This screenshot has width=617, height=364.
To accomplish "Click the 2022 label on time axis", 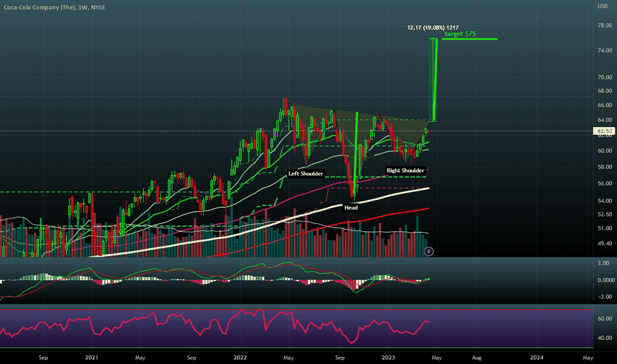I will pos(240,357).
